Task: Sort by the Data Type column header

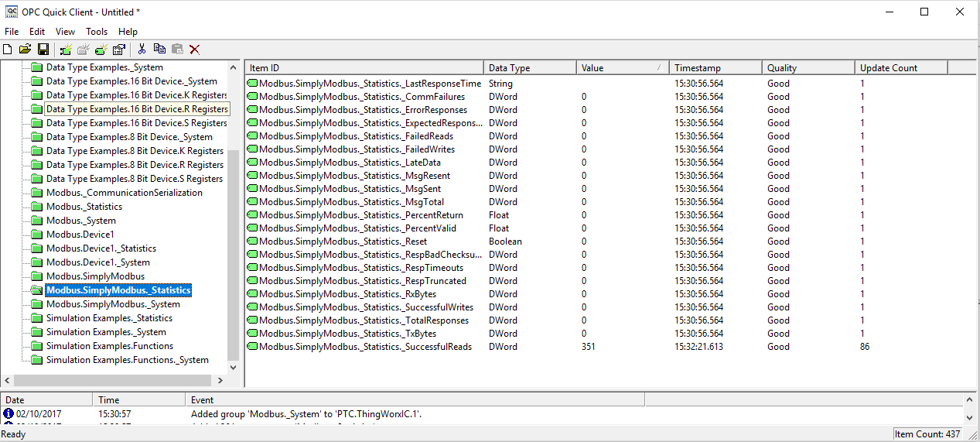Action: click(530, 68)
